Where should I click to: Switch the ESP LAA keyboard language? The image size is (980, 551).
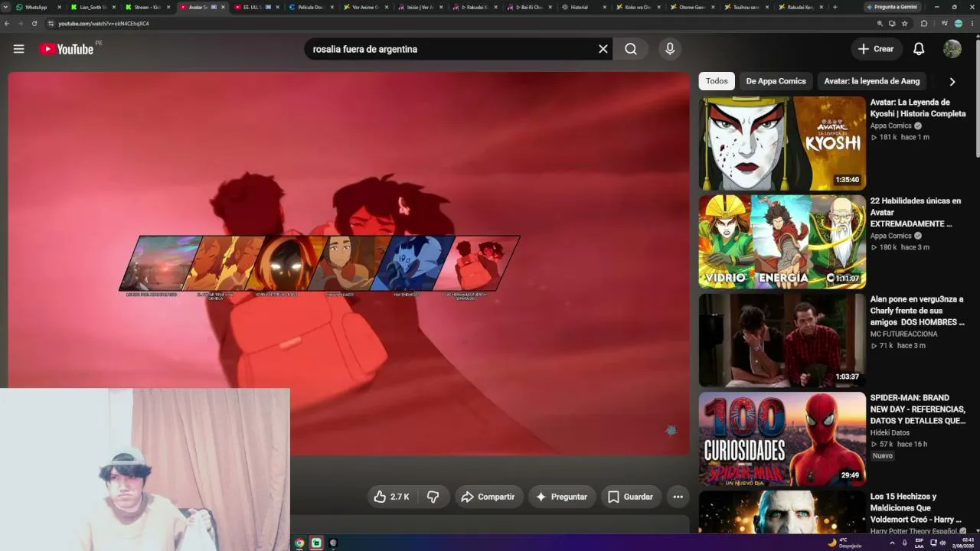pyautogui.click(x=919, y=543)
